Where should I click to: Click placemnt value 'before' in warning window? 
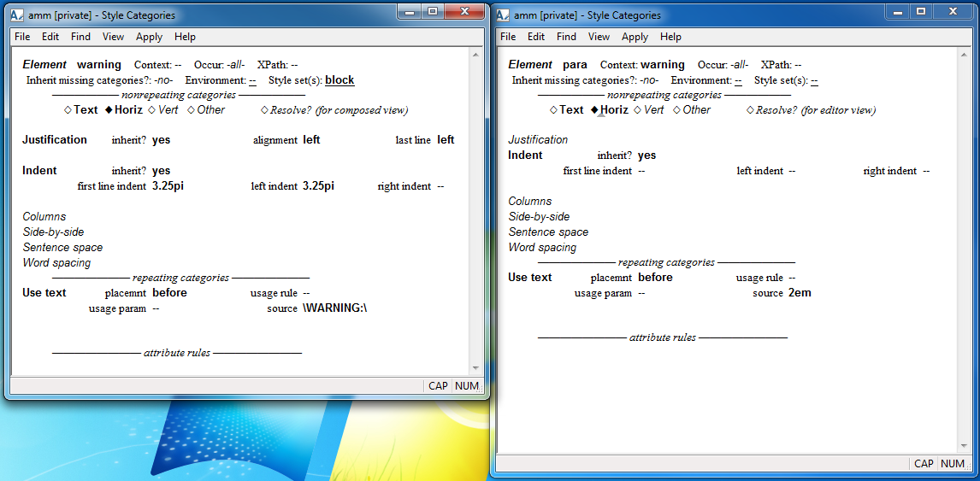tap(169, 293)
